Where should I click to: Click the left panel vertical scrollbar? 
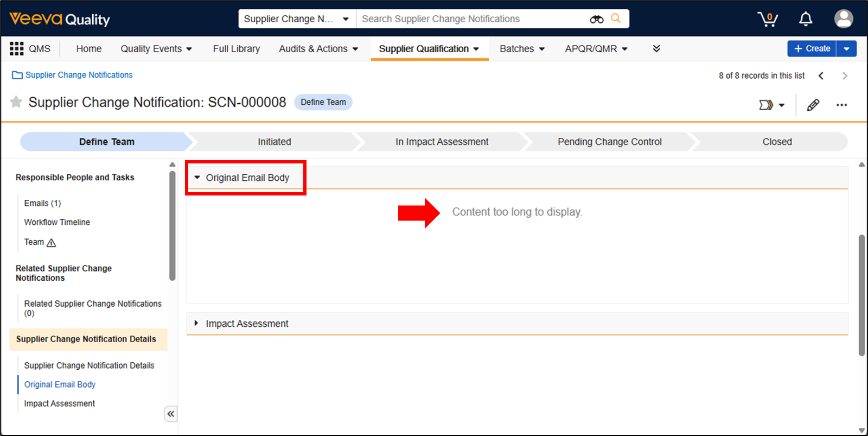point(172,225)
